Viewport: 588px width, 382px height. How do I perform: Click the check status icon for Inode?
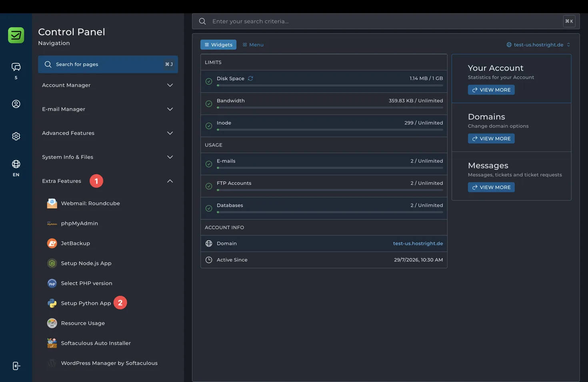click(209, 126)
